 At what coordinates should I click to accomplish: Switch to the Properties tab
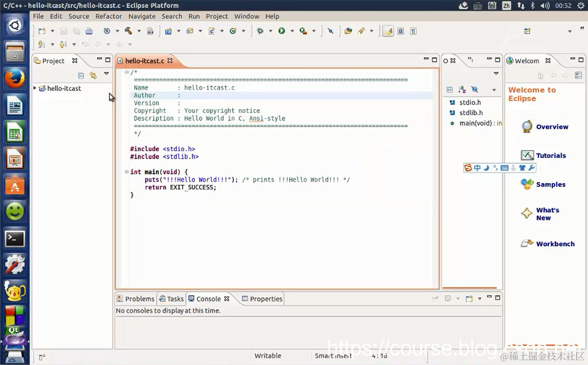point(262,298)
